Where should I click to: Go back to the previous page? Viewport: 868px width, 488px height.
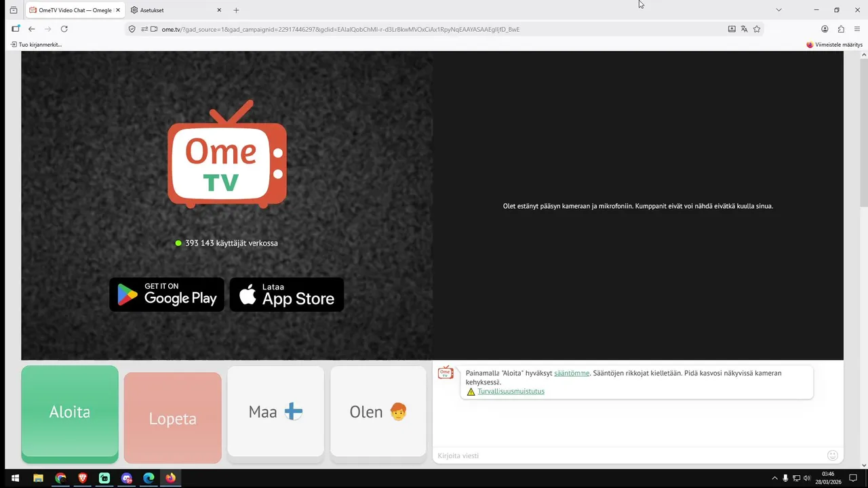point(31,29)
